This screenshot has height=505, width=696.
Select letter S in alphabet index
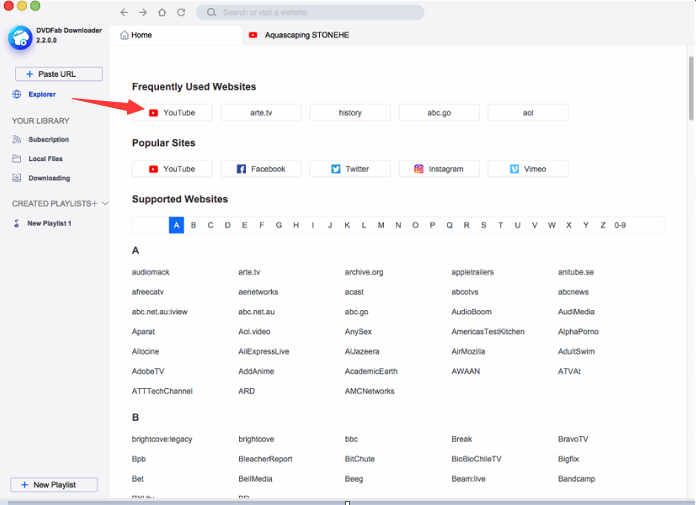point(483,225)
